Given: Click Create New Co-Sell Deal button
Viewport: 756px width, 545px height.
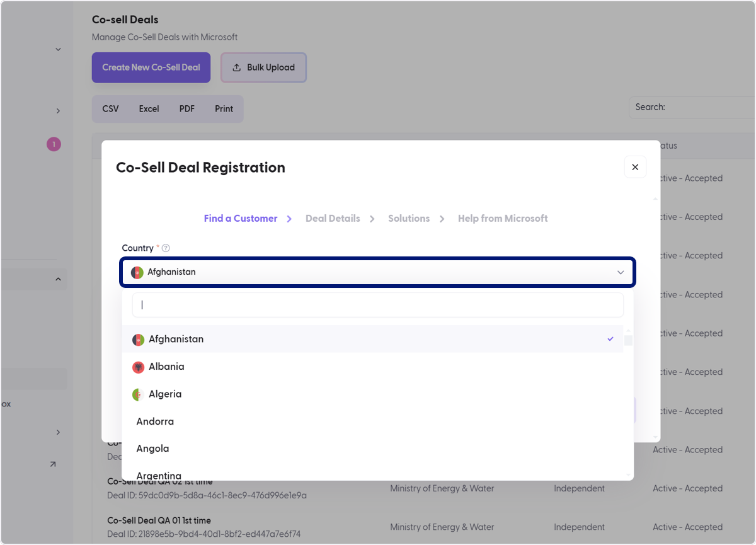Looking at the screenshot, I should pos(151,67).
